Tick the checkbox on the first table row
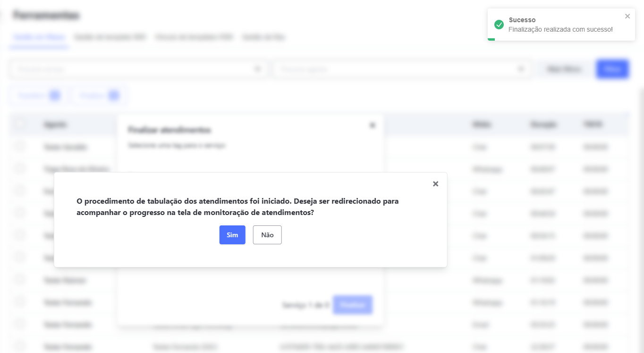 (x=20, y=146)
